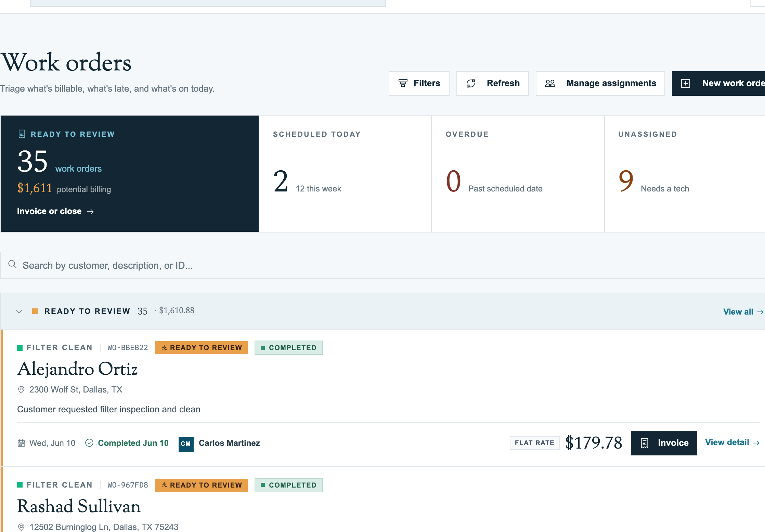Click the $1,611 potential billing figure
This screenshot has height=532, width=765.
tap(35, 188)
